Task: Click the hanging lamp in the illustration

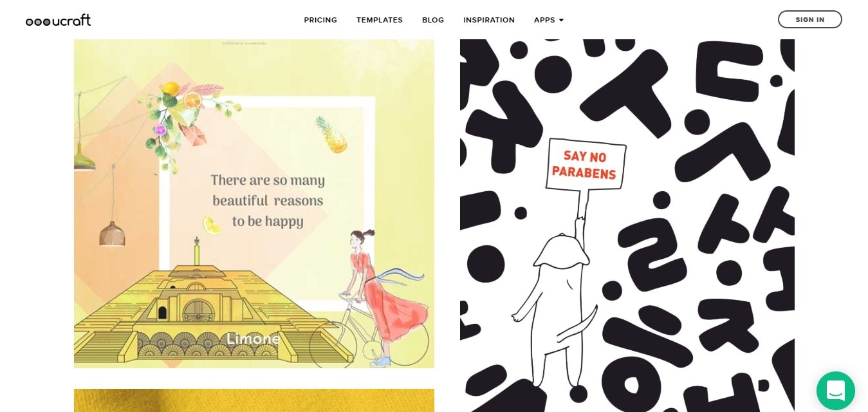Action: click(112, 233)
